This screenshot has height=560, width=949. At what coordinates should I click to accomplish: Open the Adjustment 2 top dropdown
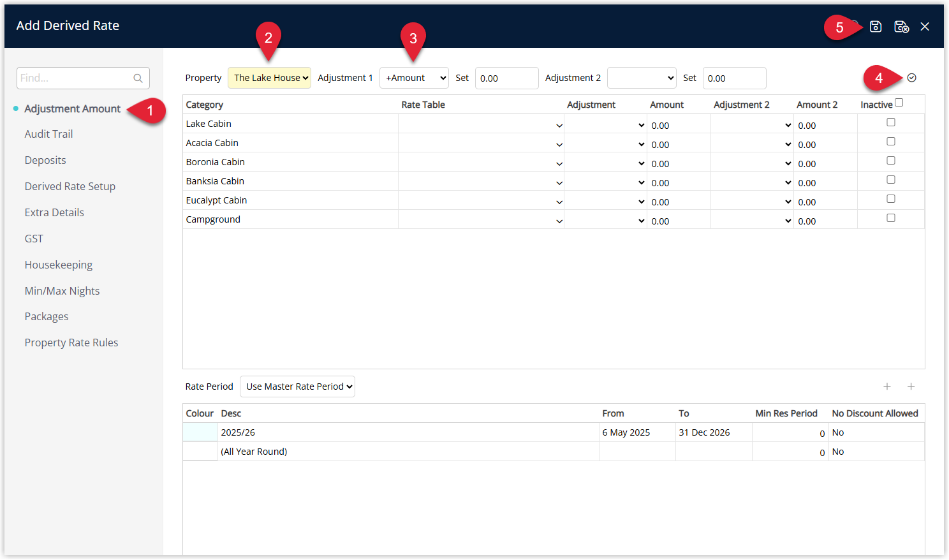(x=642, y=78)
